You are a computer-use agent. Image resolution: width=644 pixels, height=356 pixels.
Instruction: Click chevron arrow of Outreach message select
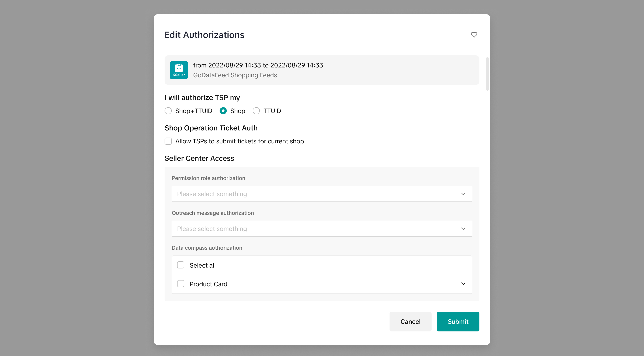[463, 229]
